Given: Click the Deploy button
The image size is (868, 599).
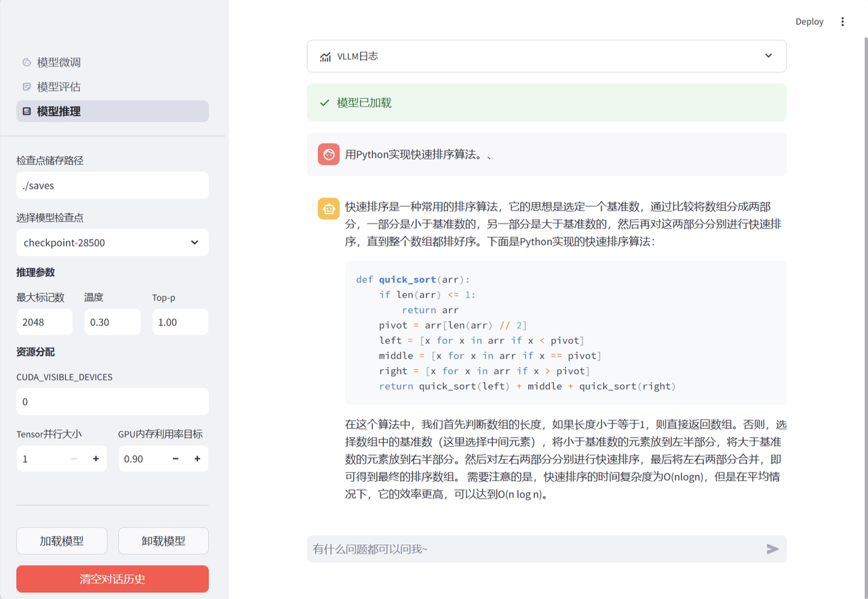Looking at the screenshot, I should (x=809, y=22).
